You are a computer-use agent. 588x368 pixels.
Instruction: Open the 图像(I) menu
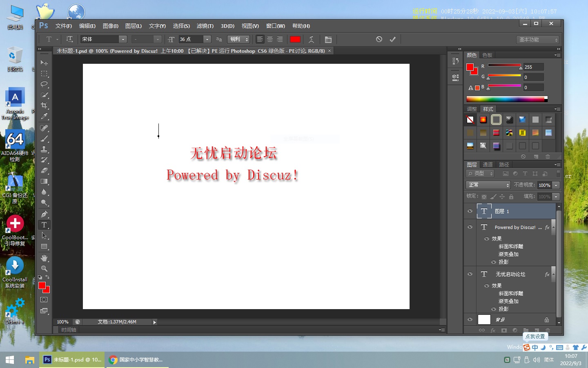click(x=110, y=26)
